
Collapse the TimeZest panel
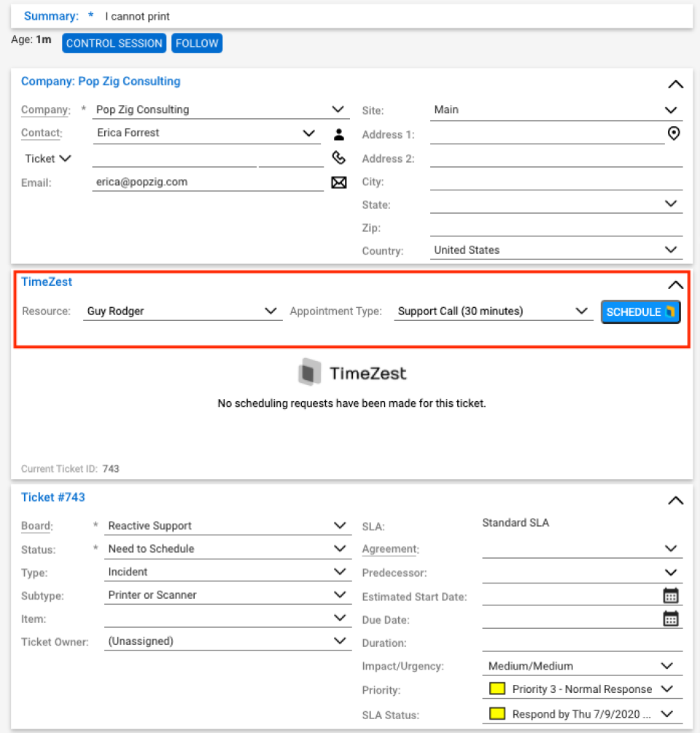click(675, 284)
